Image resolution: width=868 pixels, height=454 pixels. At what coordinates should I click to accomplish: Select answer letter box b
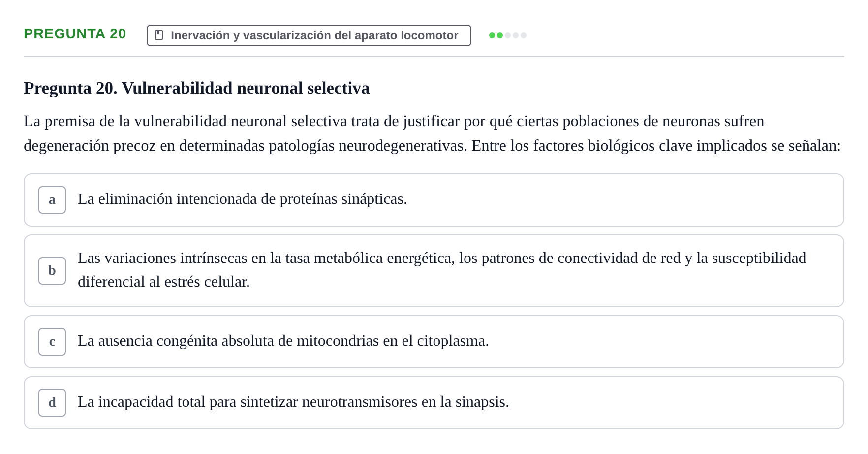[52, 271]
